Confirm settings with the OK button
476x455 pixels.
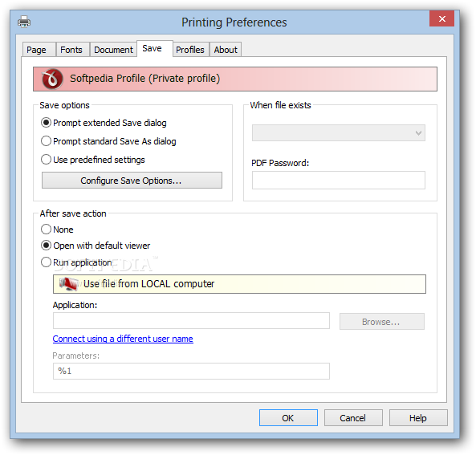click(288, 418)
